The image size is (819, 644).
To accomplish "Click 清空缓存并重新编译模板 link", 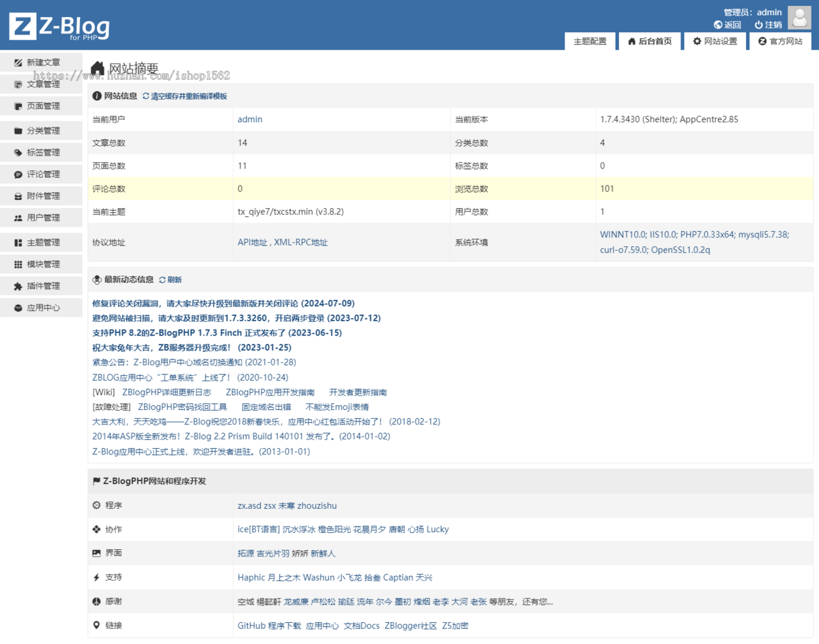I will pyautogui.click(x=189, y=96).
